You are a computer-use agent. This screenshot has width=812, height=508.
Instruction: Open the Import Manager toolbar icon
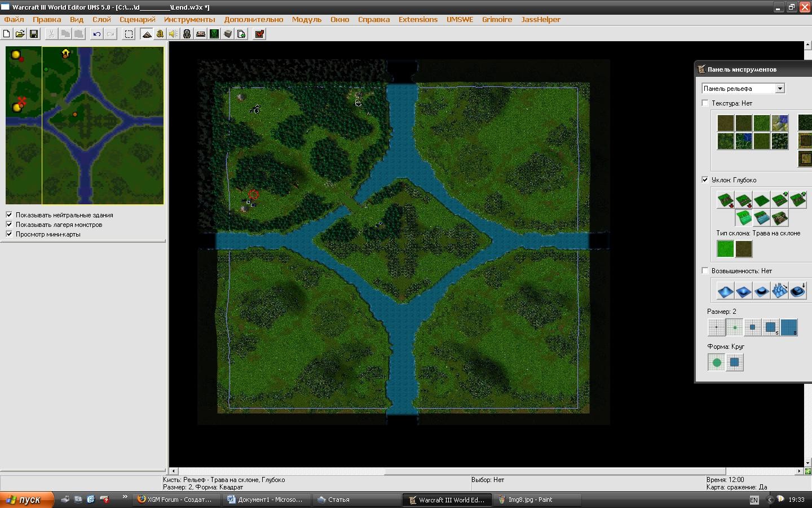pyautogui.click(x=241, y=34)
